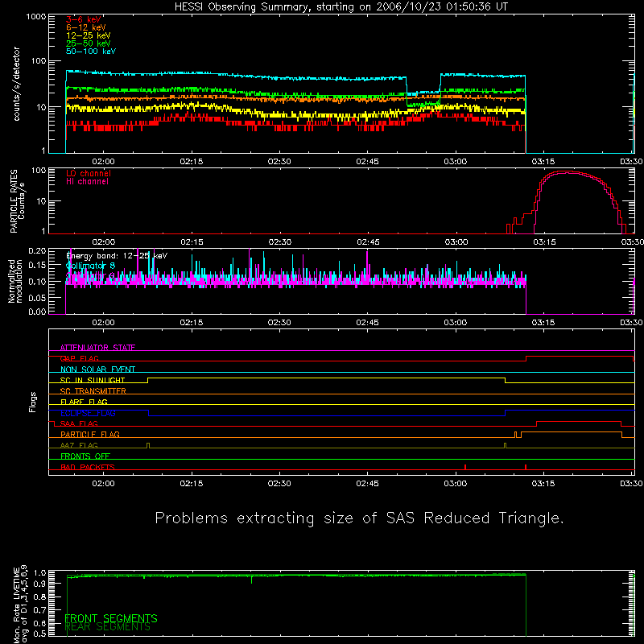The image size is (644, 644).
Task: Click the 0.9 tick on livetime axis
Action: tap(40, 584)
